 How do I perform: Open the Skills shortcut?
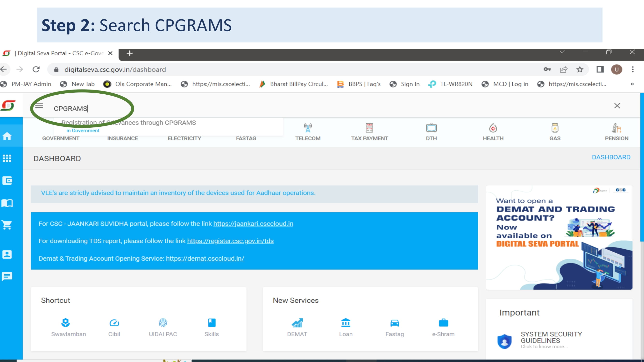click(x=212, y=327)
